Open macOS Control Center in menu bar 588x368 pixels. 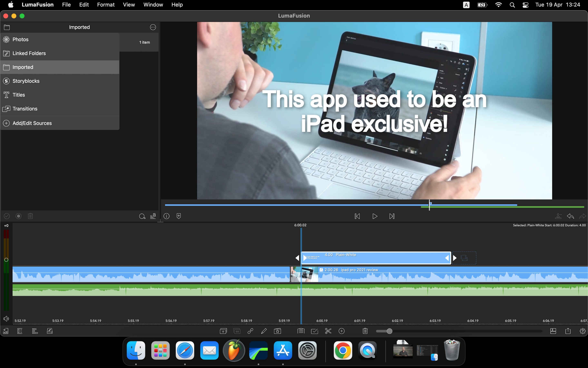(x=526, y=5)
